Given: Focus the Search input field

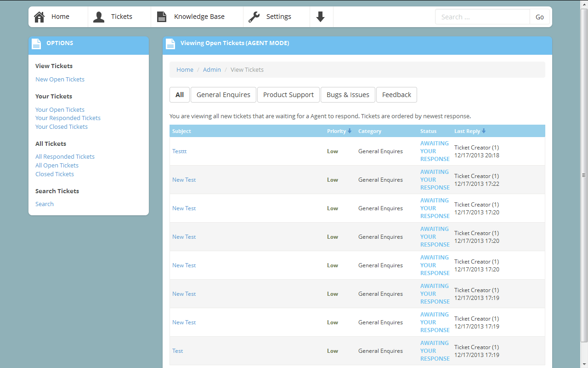Looking at the screenshot, I should click(x=482, y=17).
